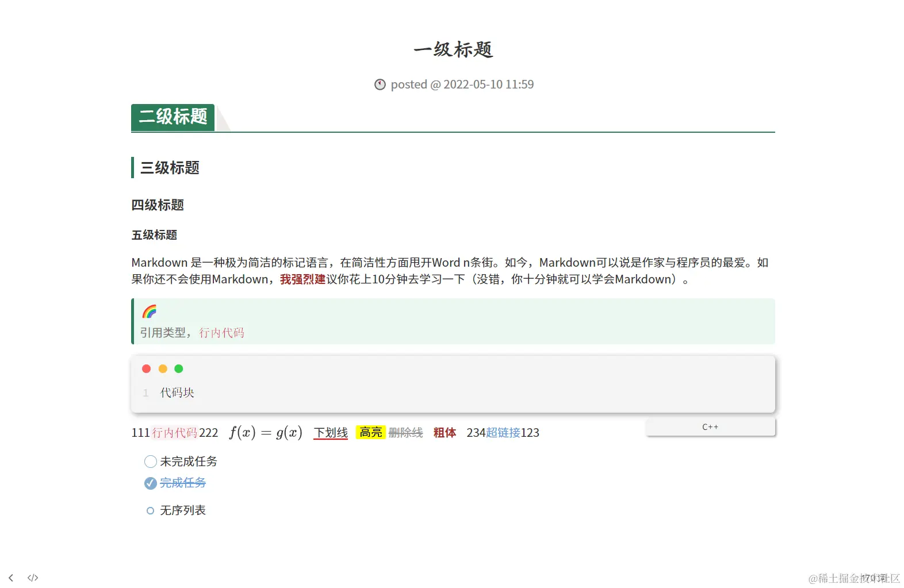Screen dimensions: 904x588
Task: Click the back arrow icon at bottom left
Action: click(x=11, y=578)
